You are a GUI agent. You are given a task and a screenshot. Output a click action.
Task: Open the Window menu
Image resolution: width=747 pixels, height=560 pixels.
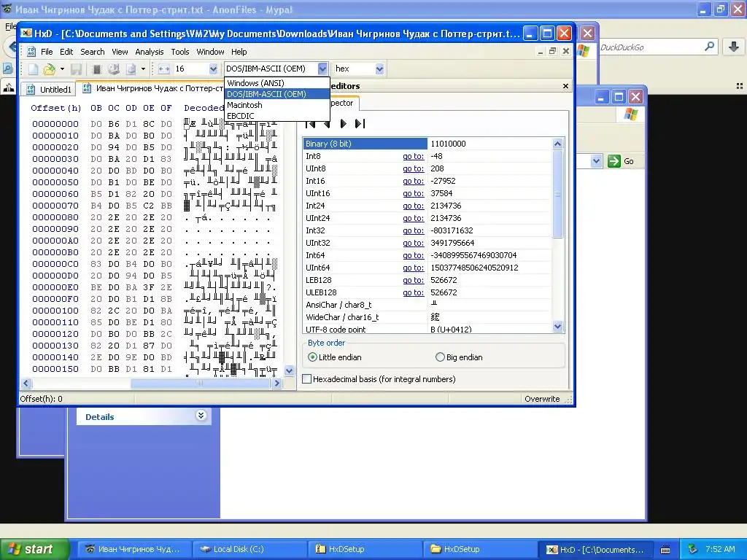[210, 52]
